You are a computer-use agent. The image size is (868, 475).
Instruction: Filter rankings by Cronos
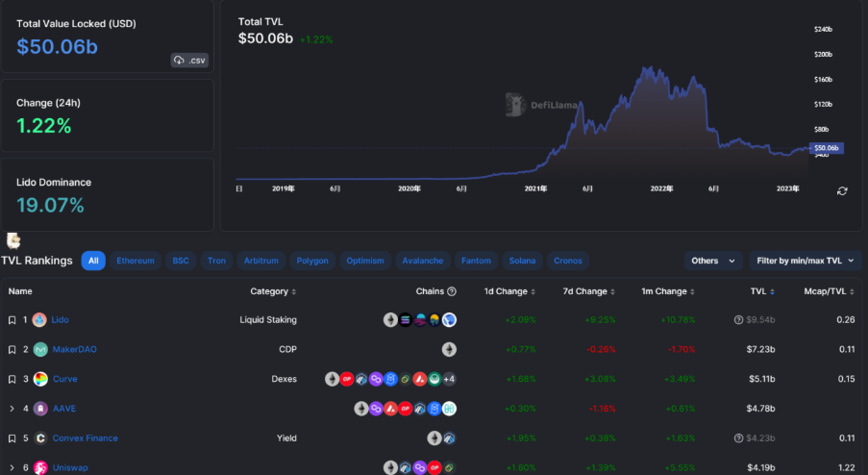(568, 261)
